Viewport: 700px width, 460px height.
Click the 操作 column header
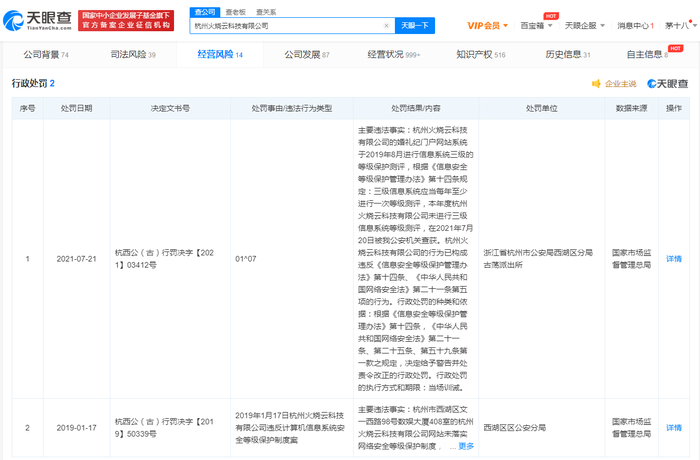click(x=674, y=108)
